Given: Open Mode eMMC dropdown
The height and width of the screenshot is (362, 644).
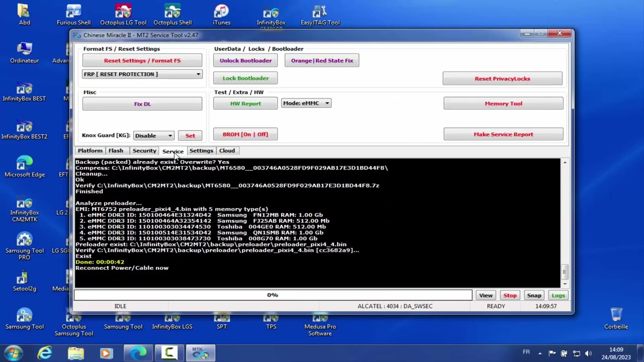Looking at the screenshot, I should 306,103.
